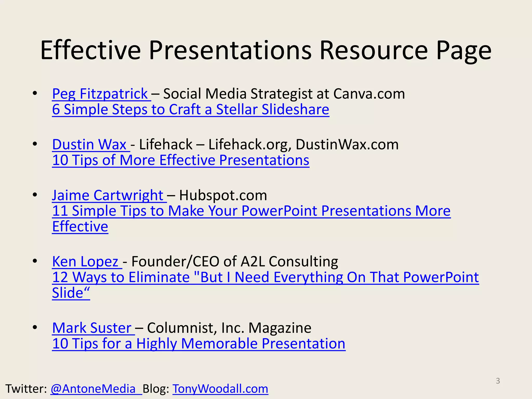Click text Lifehack.org, DustinWax.com
Screen dimensions: 532x399
(303, 144)
